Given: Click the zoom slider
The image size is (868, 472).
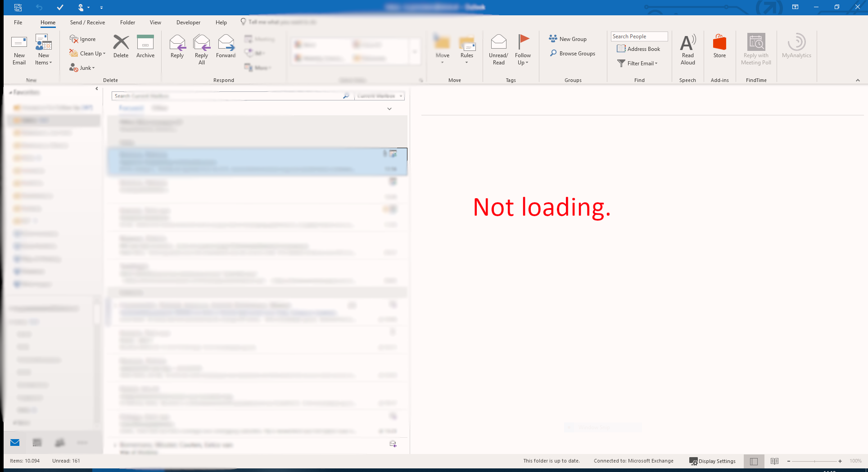Looking at the screenshot, I should [814, 461].
